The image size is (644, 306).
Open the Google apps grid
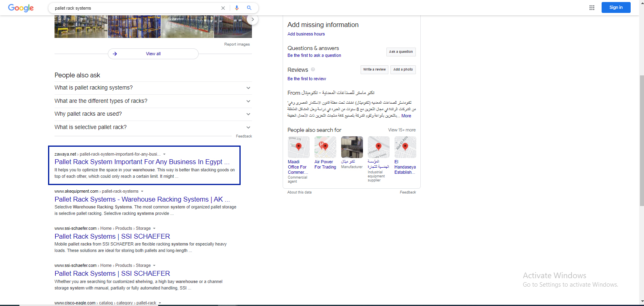[592, 8]
